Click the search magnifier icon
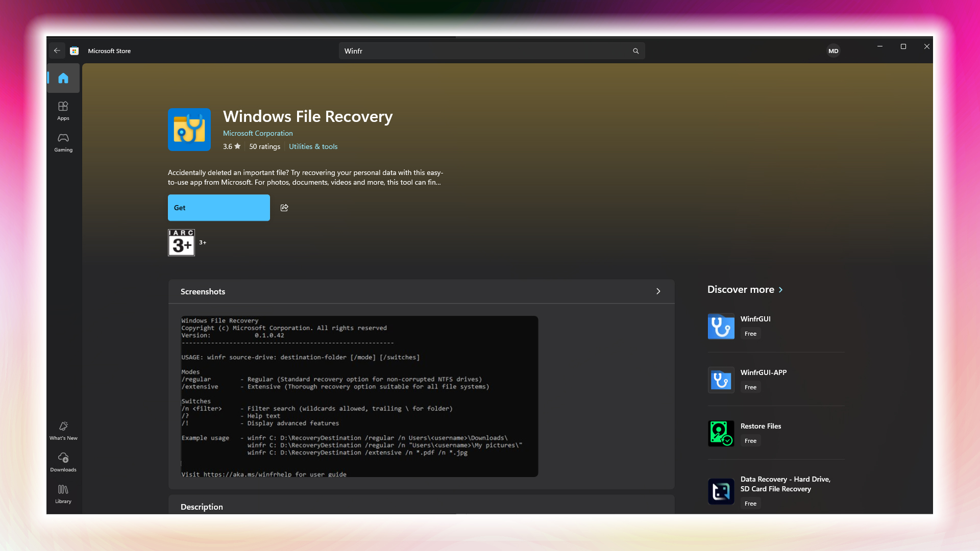This screenshot has width=980, height=551. tap(636, 51)
